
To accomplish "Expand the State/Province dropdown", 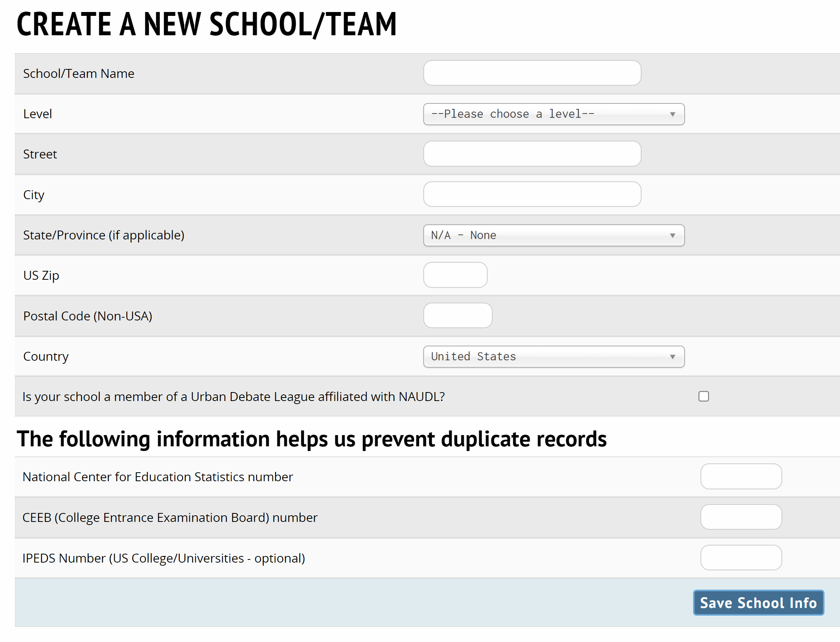I will click(x=553, y=235).
